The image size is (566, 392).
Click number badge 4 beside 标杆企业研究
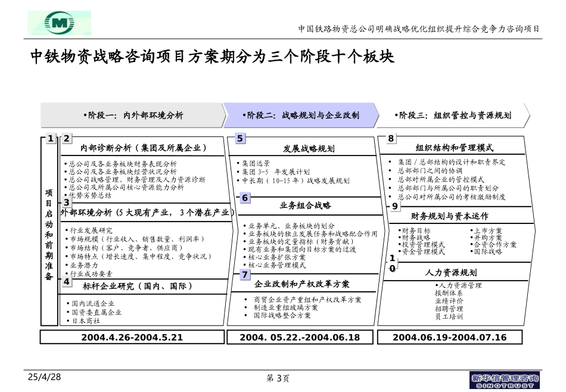(66, 281)
